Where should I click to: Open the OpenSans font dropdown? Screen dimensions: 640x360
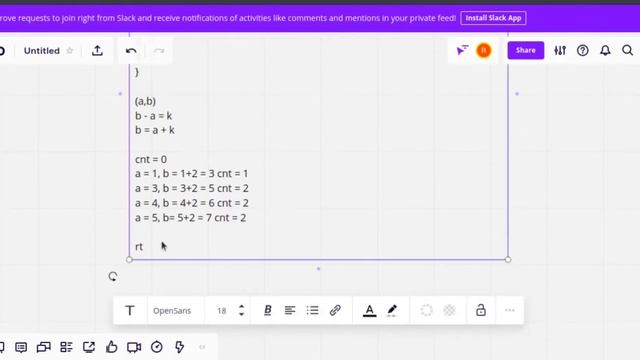172,311
